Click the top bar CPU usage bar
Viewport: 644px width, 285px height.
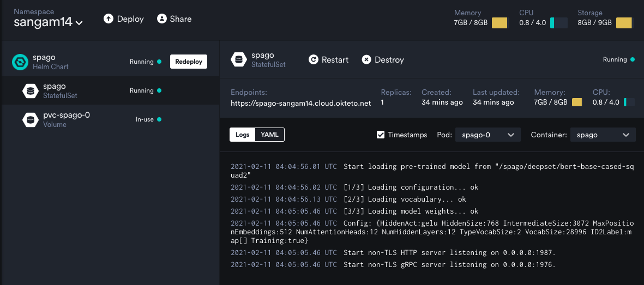[x=559, y=23]
